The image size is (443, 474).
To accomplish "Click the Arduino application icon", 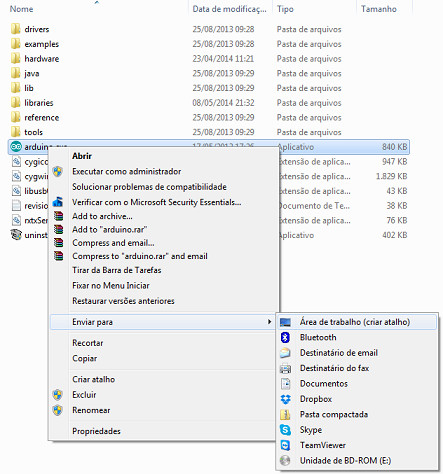I will tap(16, 147).
